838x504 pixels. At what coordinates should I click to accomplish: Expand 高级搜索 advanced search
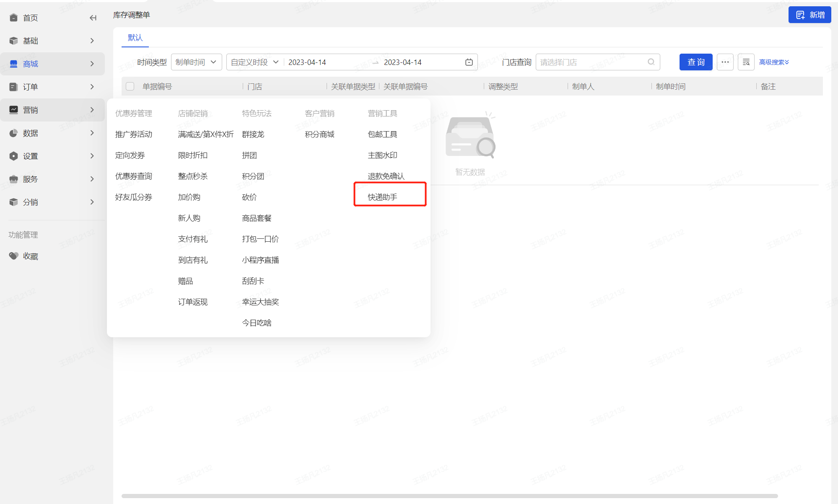click(x=774, y=62)
